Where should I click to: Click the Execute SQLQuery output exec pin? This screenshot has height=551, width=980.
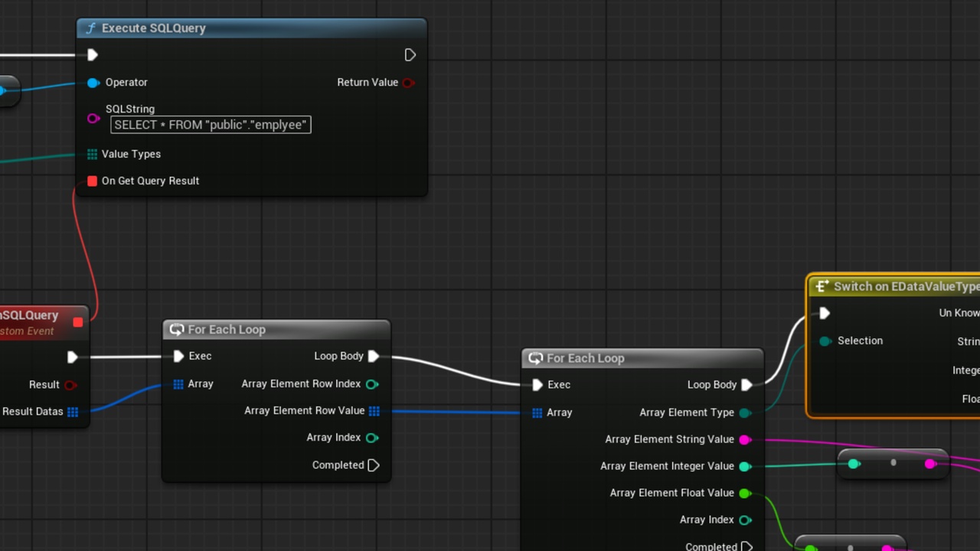(x=410, y=55)
